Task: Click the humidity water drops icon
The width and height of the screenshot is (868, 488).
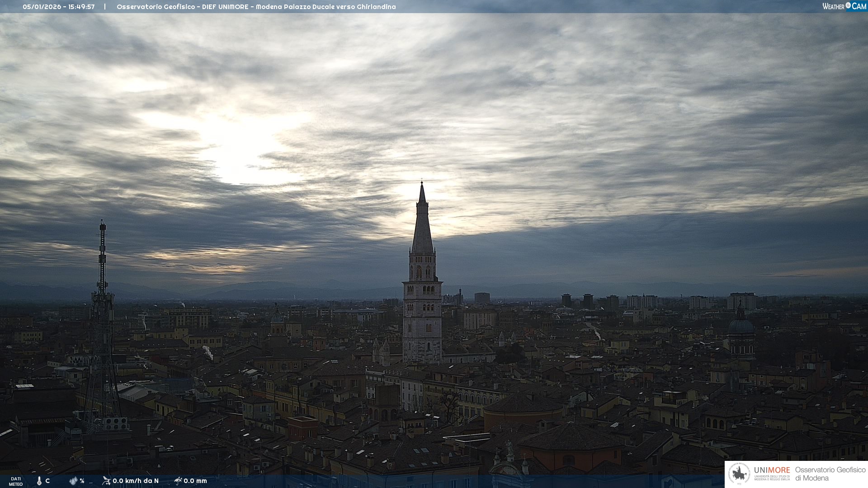Action: pyautogui.click(x=73, y=481)
